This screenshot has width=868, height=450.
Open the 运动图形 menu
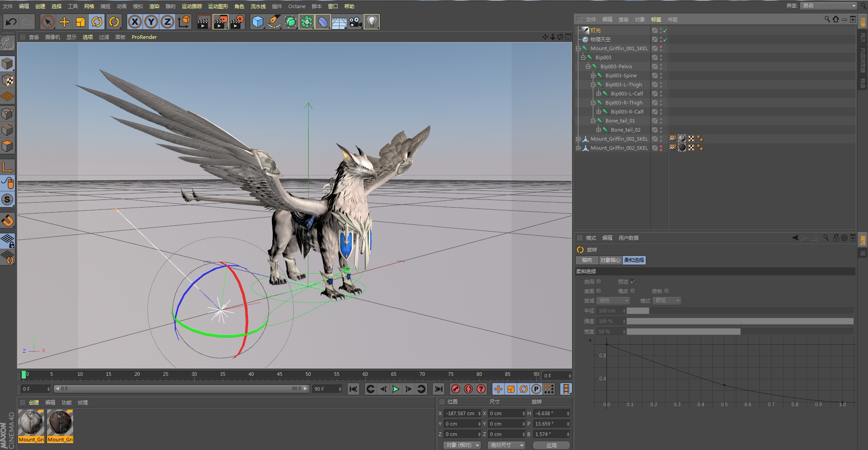tap(218, 6)
